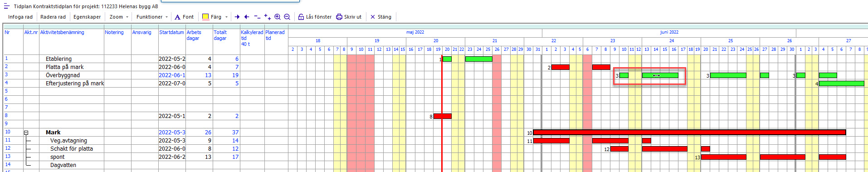The image size is (868, 172).
Task: Select the Veg.avtagning sub-activity
Action: (x=68, y=141)
